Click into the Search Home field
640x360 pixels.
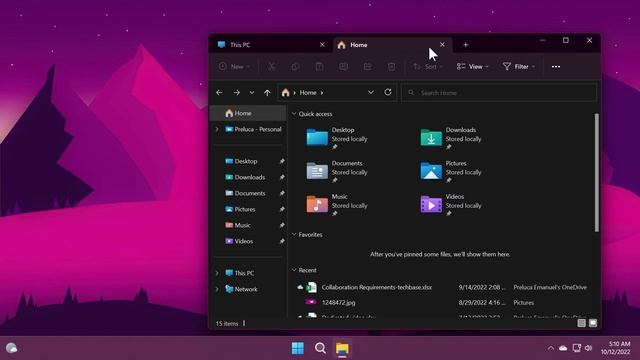499,93
